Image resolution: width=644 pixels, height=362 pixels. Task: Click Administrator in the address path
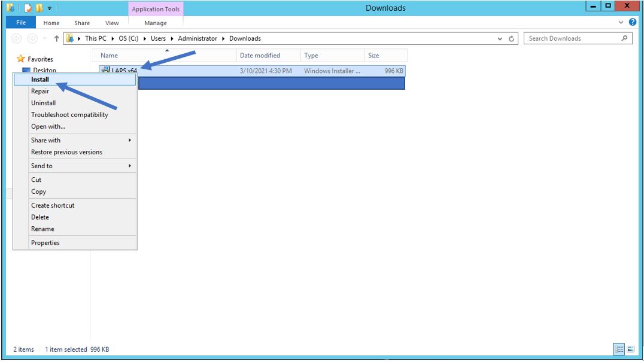tap(198, 38)
